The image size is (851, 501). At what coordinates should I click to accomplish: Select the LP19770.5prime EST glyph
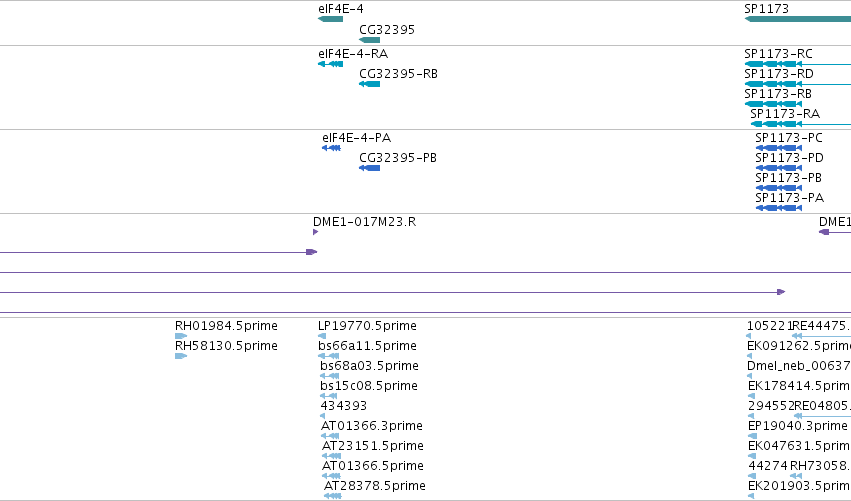[x=322, y=337]
